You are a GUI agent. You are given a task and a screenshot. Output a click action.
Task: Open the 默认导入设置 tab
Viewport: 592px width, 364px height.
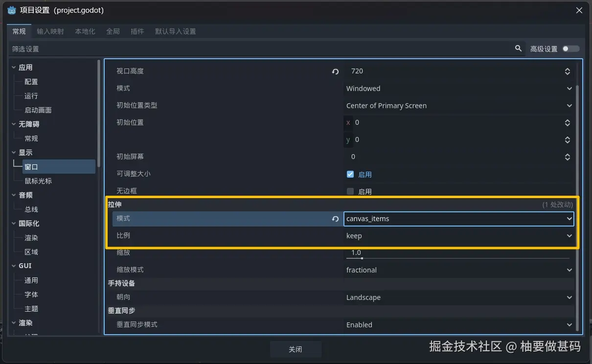175,31
